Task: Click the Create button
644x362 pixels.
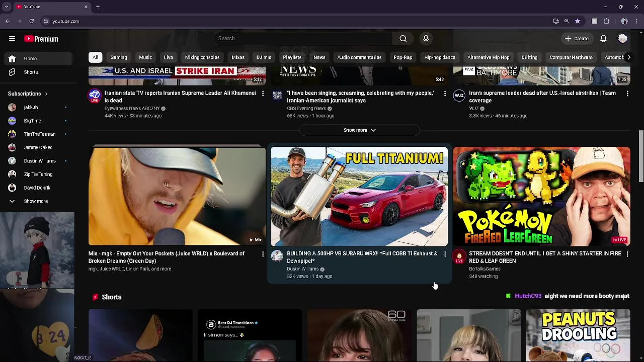Action: (576, 38)
